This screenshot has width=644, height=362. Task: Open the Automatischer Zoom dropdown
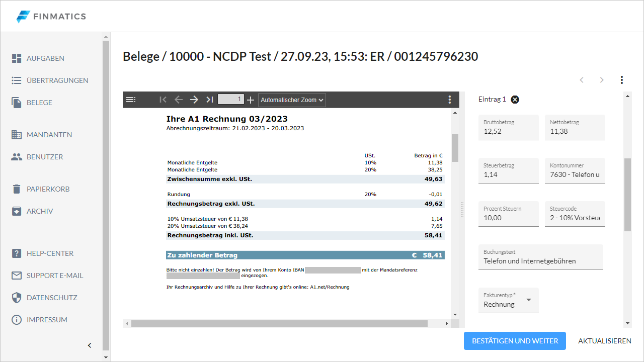pos(292,100)
